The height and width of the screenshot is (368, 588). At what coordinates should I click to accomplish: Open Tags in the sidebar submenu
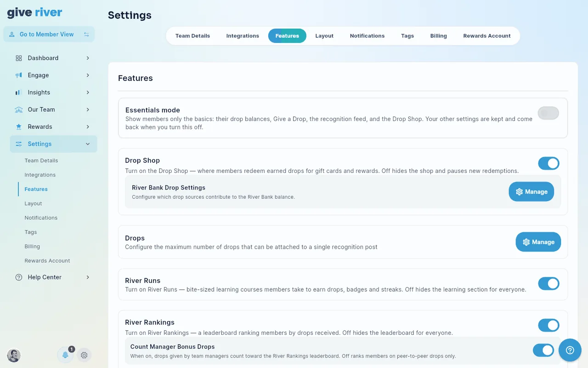31,232
